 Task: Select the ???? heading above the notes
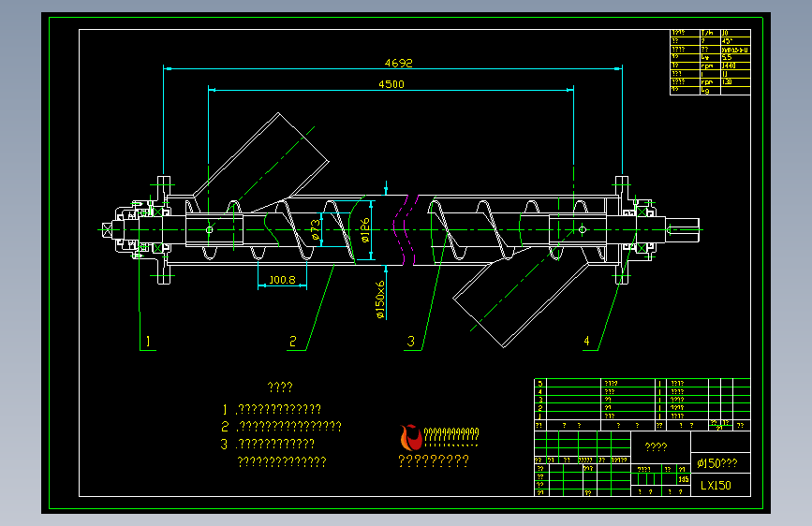280,387
